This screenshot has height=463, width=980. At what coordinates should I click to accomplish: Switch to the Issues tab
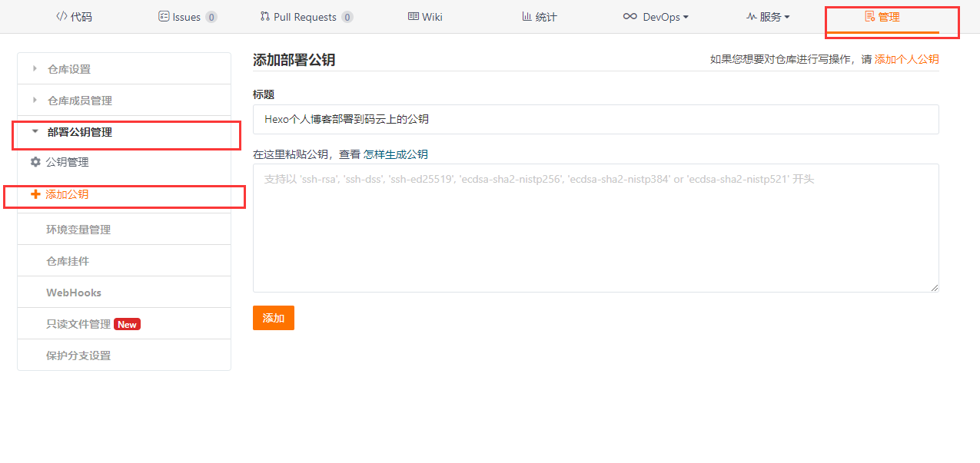[x=188, y=17]
